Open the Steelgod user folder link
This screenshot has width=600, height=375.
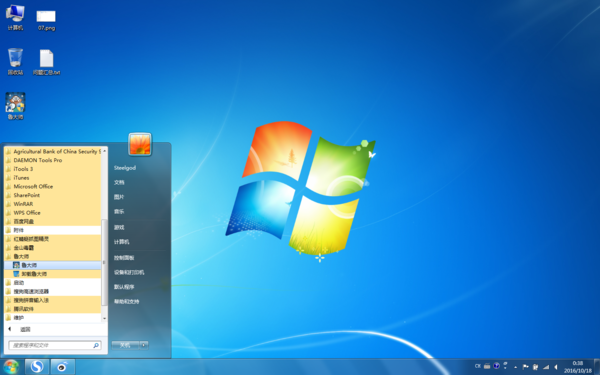125,168
